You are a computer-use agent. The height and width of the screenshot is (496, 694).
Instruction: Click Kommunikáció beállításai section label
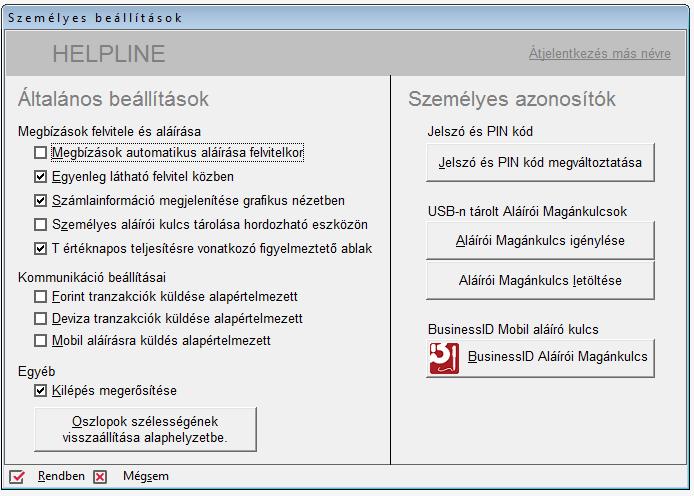(92, 277)
